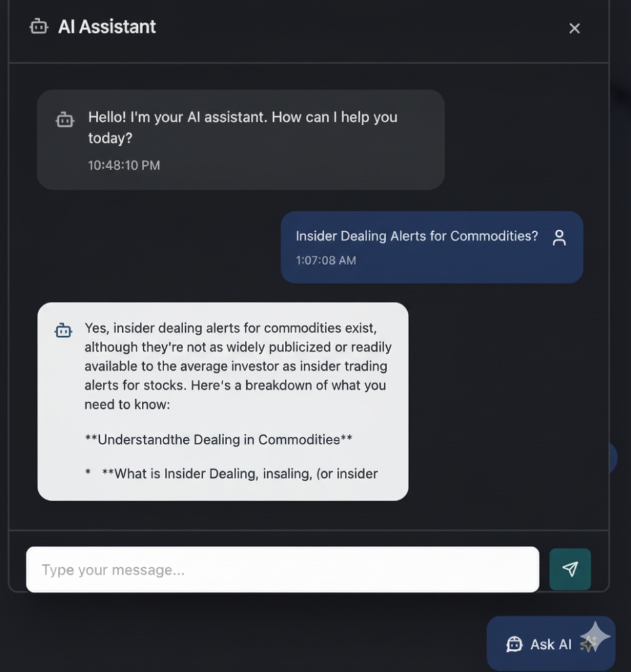Select the "Insider Dealing Alerts for Commodities?" message
631x672 pixels.
click(x=416, y=236)
